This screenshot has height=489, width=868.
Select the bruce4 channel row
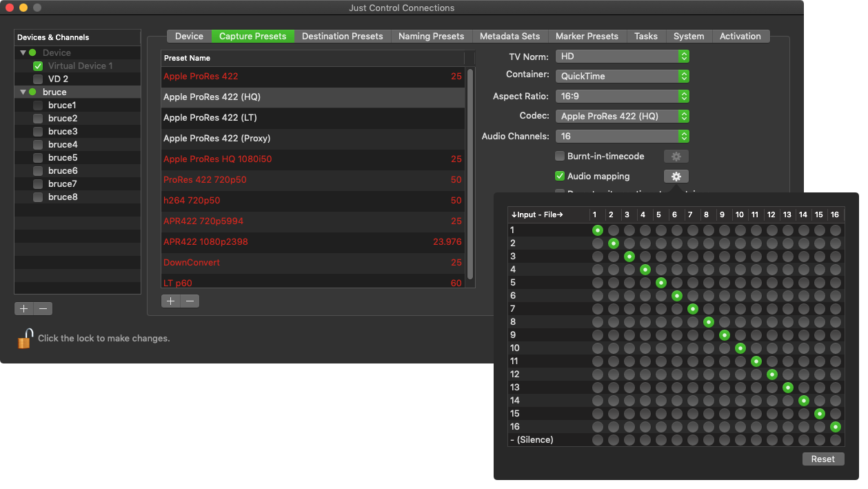pyautogui.click(x=78, y=145)
